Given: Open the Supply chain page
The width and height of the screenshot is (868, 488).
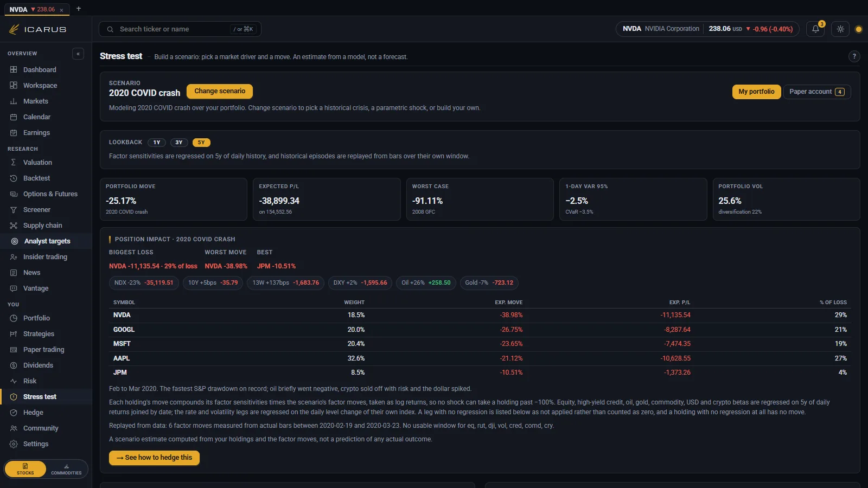Looking at the screenshot, I should coord(46,225).
